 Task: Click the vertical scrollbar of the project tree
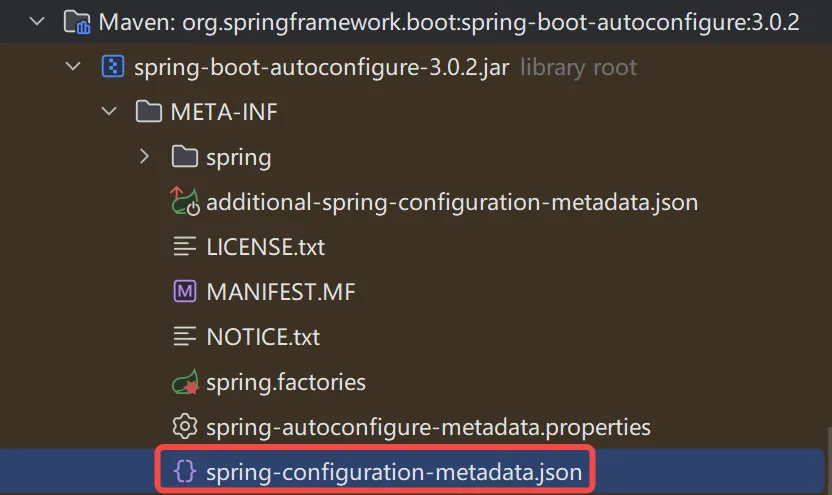pyautogui.click(x=829, y=461)
